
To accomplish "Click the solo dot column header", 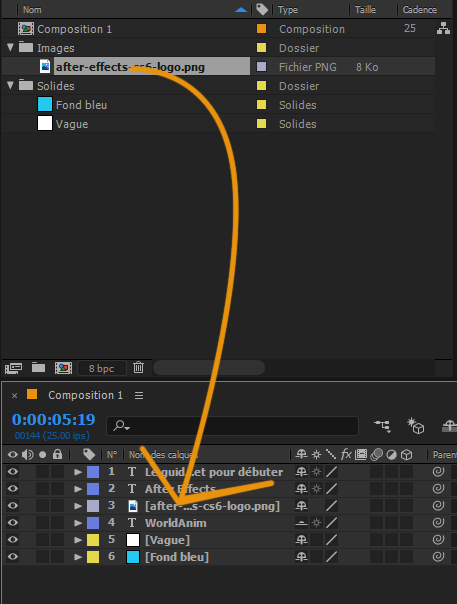I will coord(42,455).
